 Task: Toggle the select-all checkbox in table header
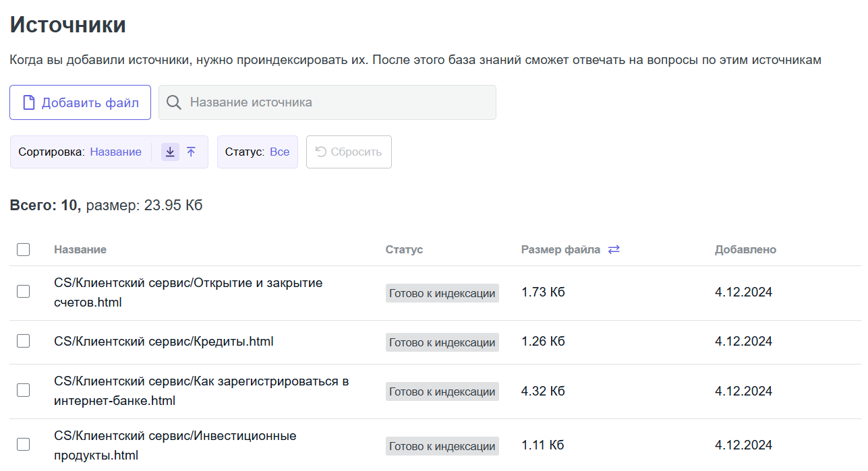24,249
